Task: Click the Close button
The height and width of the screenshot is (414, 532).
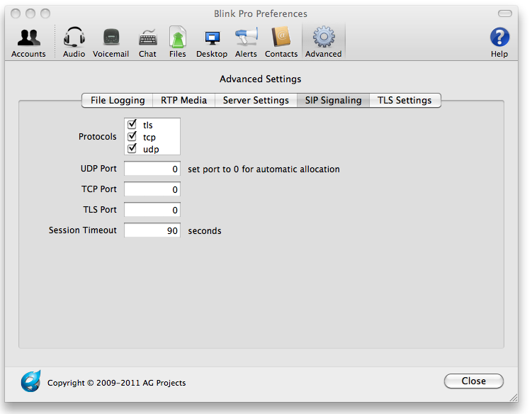Action: click(x=474, y=381)
